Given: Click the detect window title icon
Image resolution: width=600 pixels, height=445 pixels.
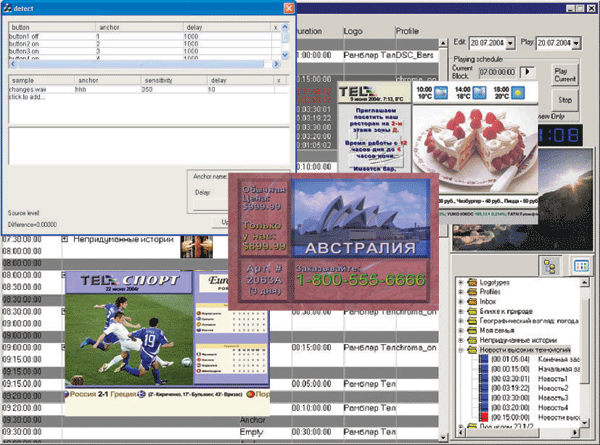Looking at the screenshot, I should [x=7, y=8].
